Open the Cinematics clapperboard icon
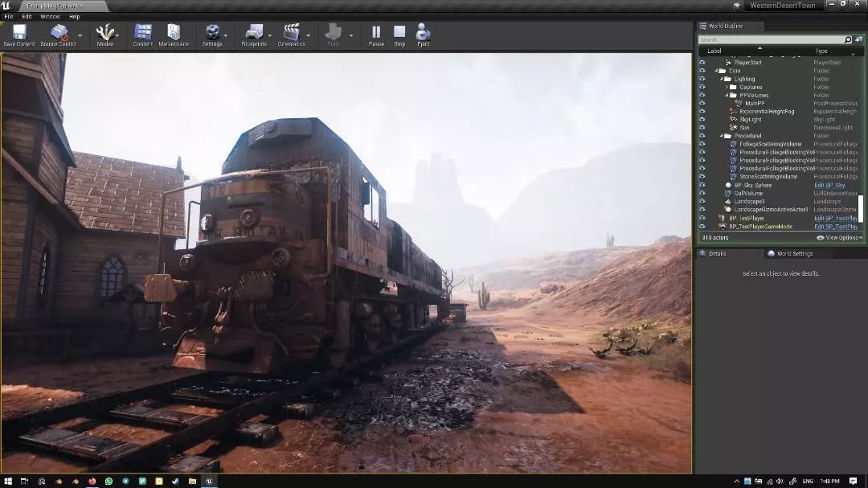This screenshot has height=488, width=868. tap(291, 31)
